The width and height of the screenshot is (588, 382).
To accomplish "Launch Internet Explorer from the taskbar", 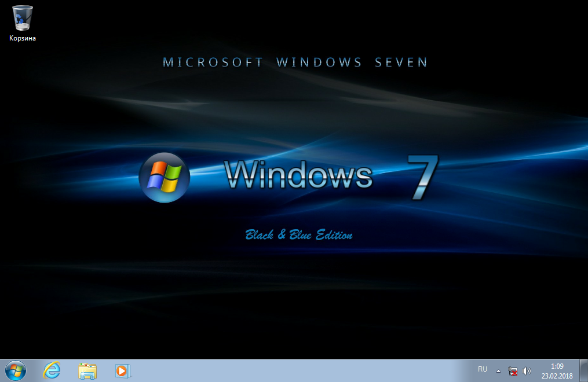I will [x=52, y=371].
